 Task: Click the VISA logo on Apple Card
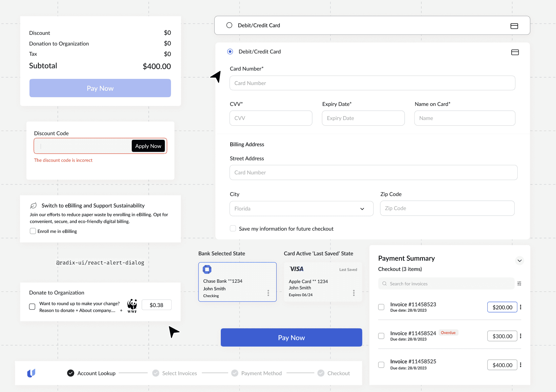tap(297, 269)
